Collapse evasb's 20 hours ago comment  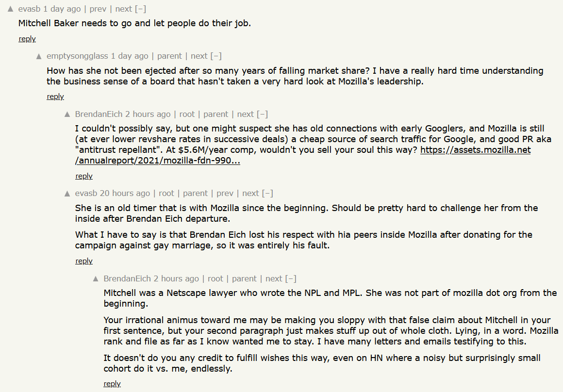[x=267, y=193]
